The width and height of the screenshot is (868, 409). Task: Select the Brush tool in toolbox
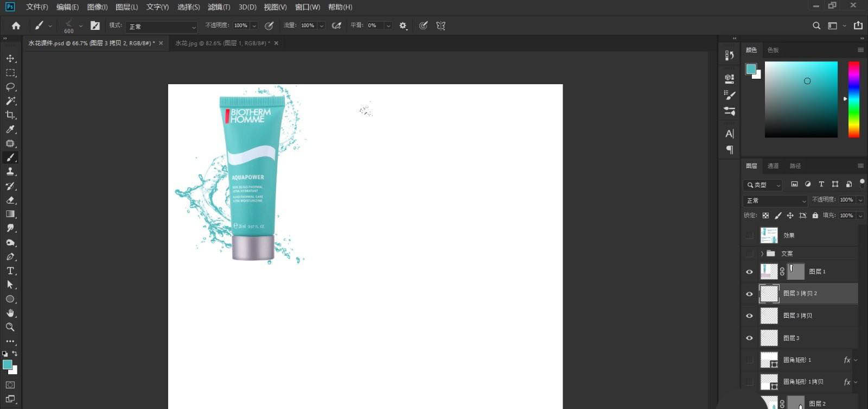pos(10,158)
